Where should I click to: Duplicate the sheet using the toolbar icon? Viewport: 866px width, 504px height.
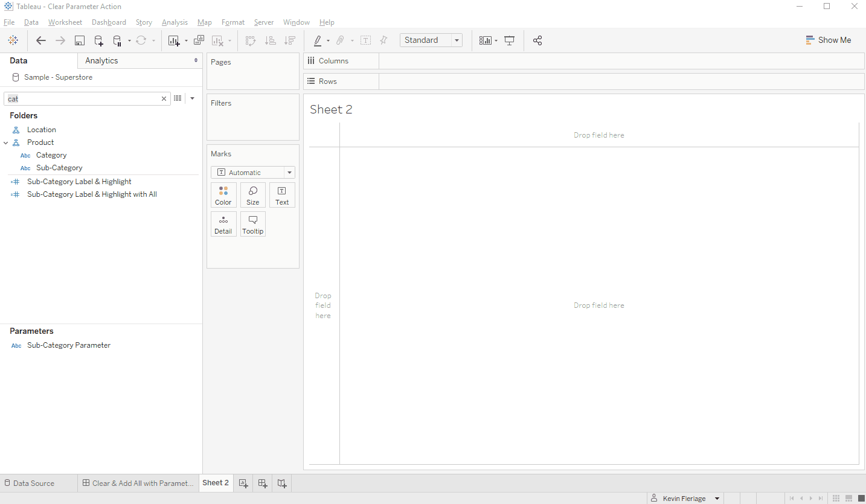click(199, 40)
